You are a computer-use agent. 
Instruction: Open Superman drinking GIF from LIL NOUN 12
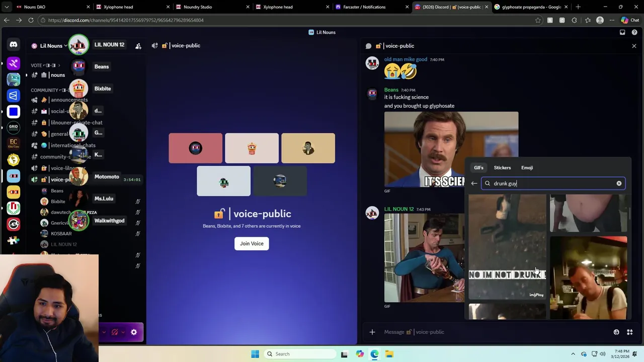pos(424,257)
